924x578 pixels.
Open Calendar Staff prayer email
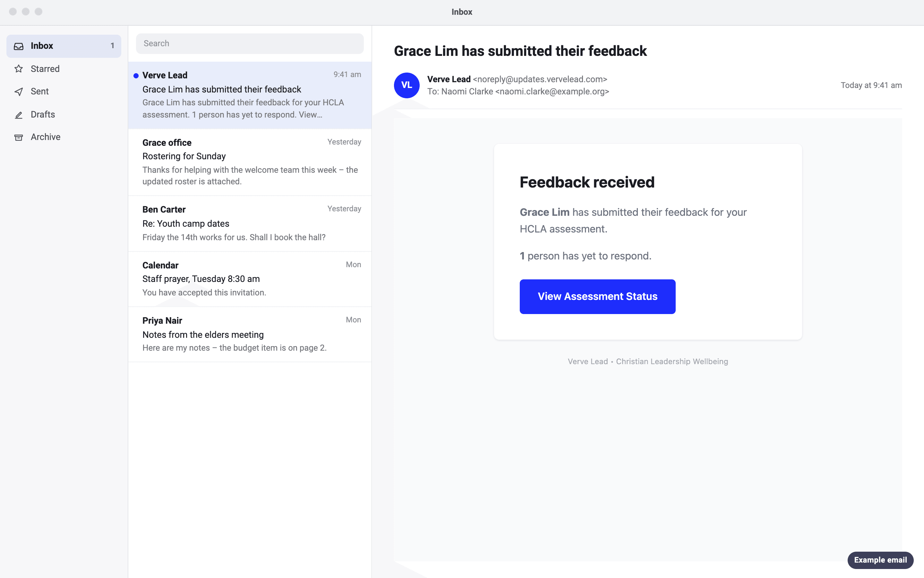tap(250, 279)
